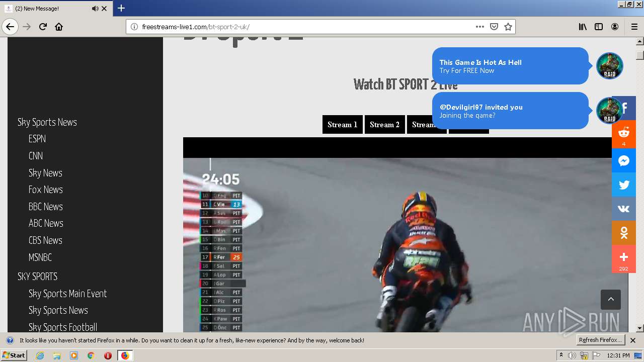Screen dimensions: 644x362
Task: Open a new browser tab
Action: point(121,8)
